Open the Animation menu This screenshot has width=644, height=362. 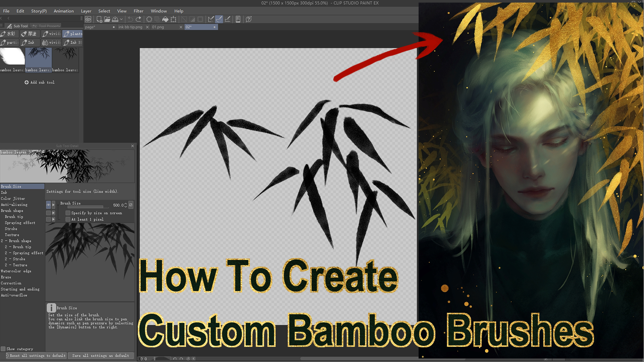[x=64, y=11]
